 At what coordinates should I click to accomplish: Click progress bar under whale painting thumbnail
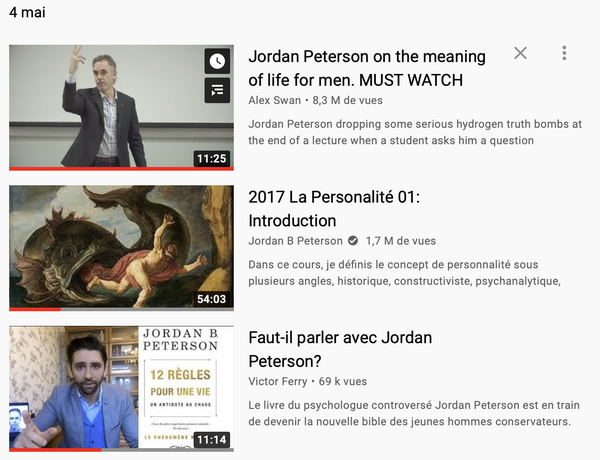tap(121, 309)
